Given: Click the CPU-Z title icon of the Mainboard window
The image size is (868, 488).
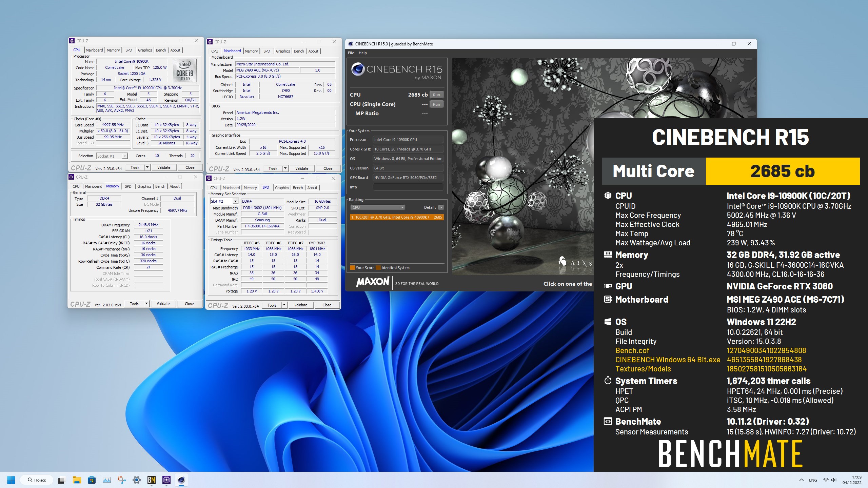Looking at the screenshot, I should pos(210,42).
